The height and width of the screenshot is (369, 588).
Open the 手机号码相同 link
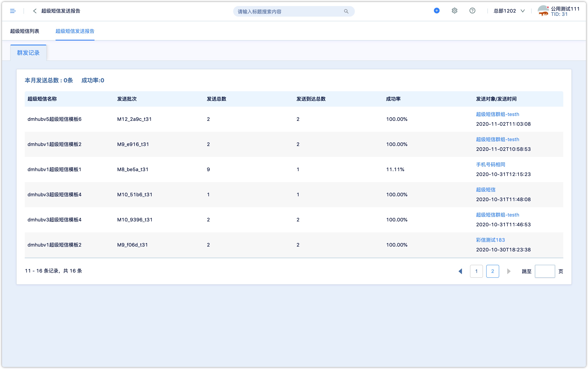click(490, 164)
